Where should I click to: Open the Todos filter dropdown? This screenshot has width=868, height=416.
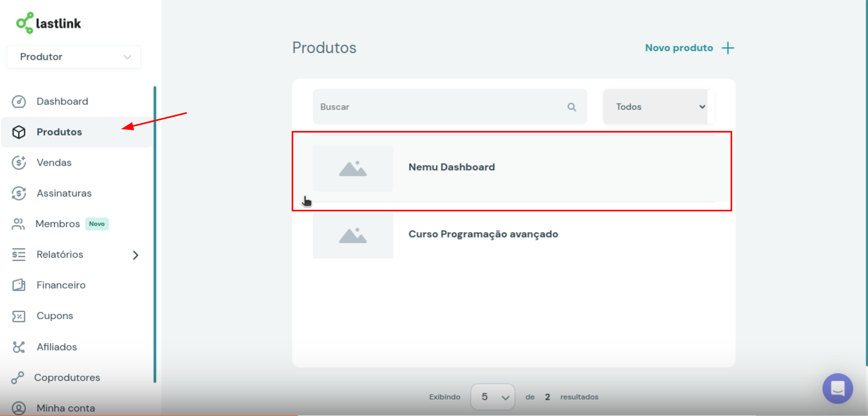[x=658, y=107]
